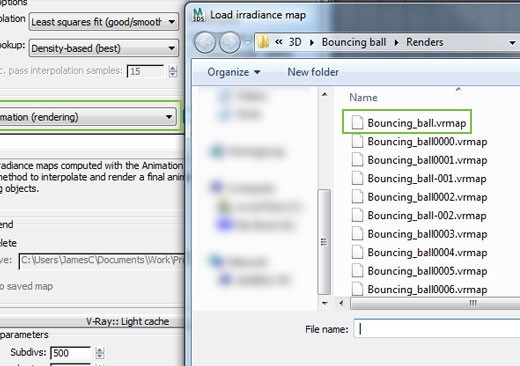Screen dimensions: 520x366
Task: Open the Least squares fit interpolation dropdown
Action: [104, 22]
